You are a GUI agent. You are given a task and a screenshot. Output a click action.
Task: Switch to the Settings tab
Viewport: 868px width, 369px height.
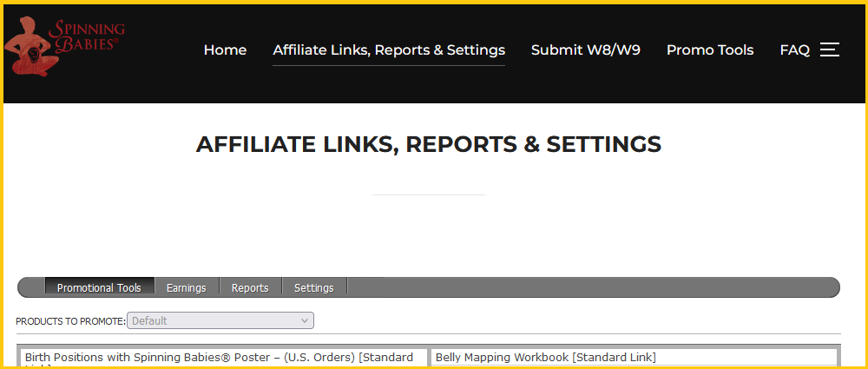point(314,287)
